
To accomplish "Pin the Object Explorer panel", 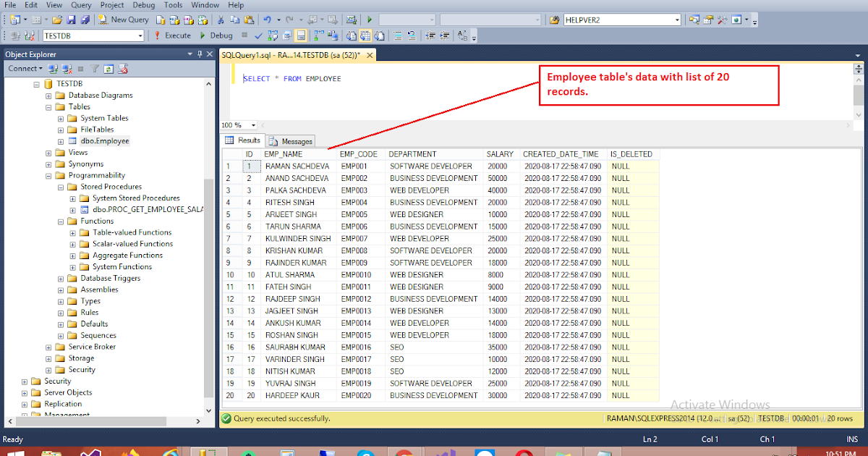I will click(200, 54).
